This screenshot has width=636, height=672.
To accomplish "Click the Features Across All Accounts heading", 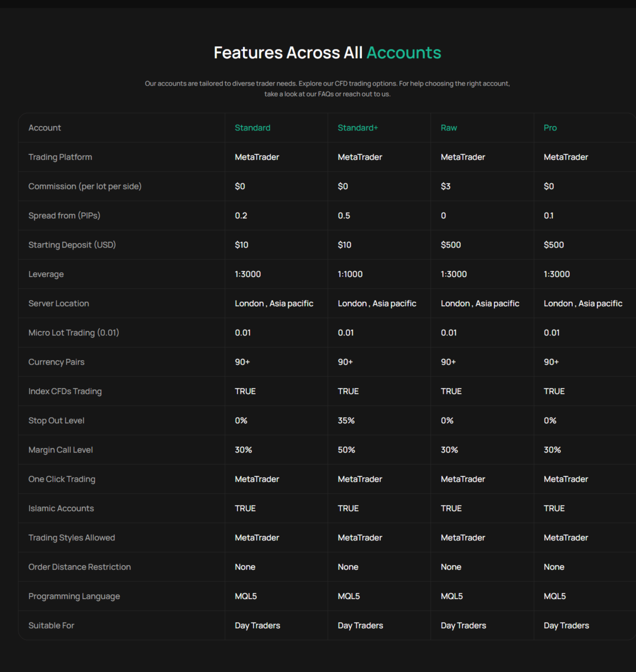I will [327, 53].
